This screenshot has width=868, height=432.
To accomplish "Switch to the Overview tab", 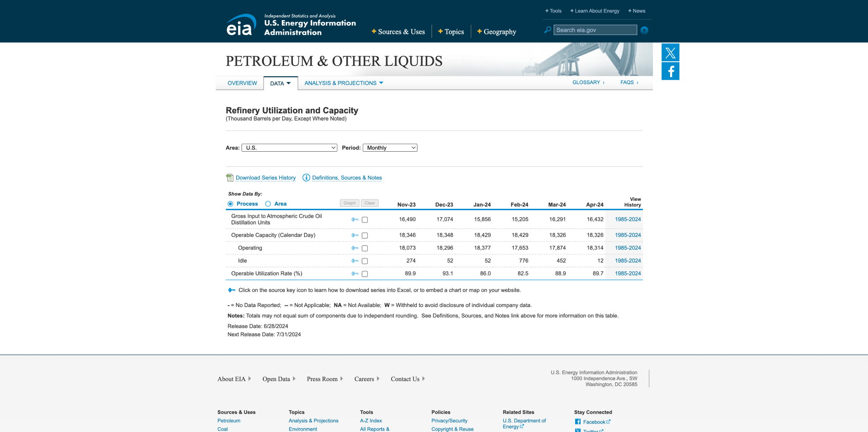I will click(242, 83).
